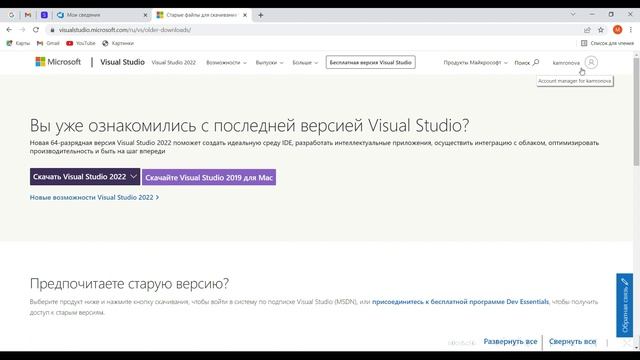Click the page vertical scrollbar thumb
Screen dimensions: 640x360
pos(636,112)
